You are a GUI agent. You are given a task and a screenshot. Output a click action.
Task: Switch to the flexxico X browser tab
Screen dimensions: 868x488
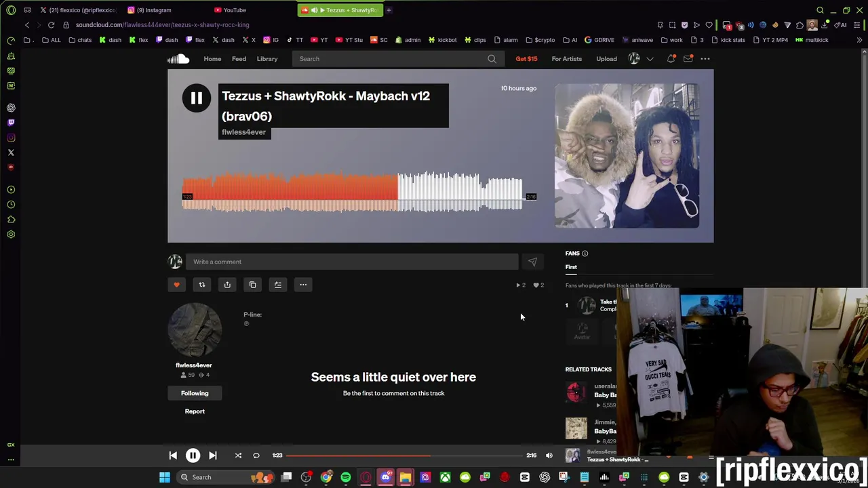pyautogui.click(x=78, y=10)
